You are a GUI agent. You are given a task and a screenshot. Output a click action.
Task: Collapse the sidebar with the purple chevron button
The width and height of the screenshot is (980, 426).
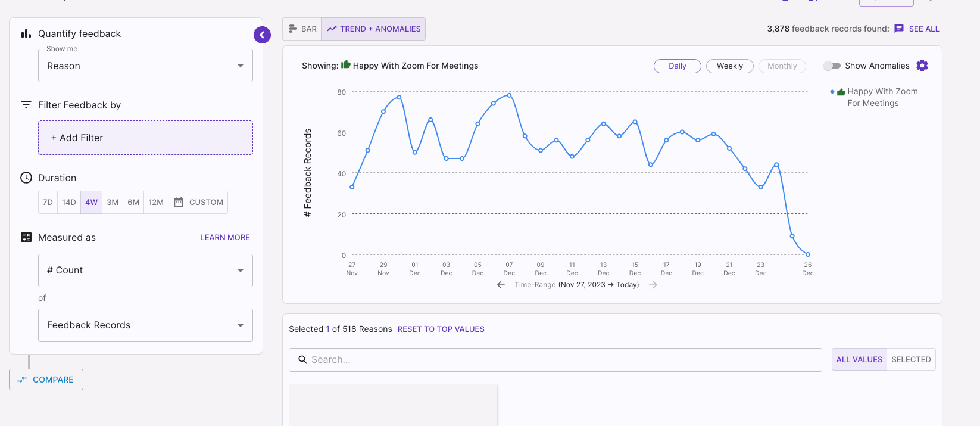click(262, 35)
